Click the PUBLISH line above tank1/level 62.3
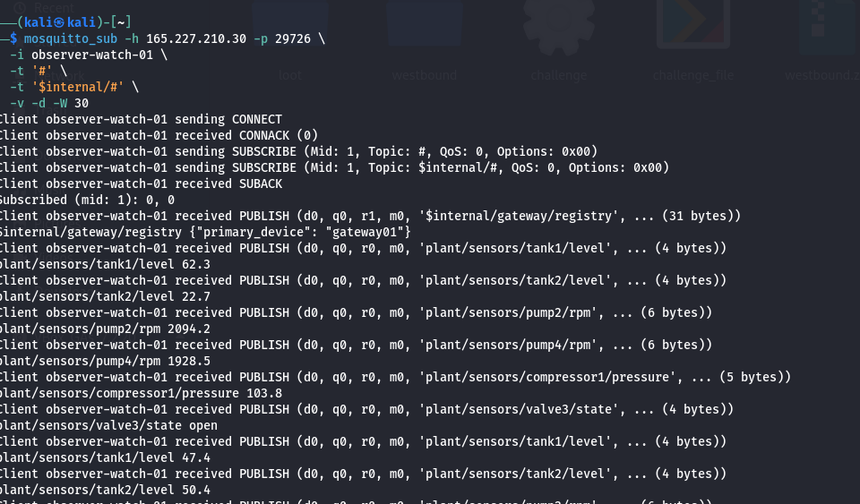 (363, 248)
